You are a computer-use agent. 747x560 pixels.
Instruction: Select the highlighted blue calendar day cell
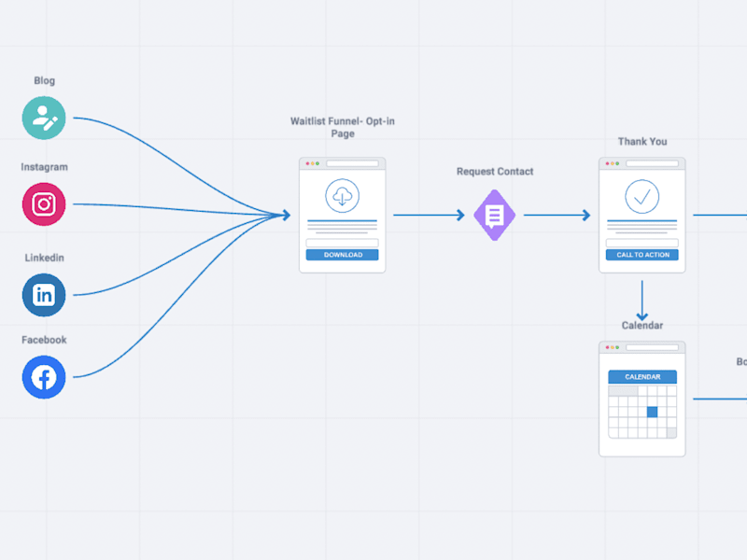tap(652, 412)
